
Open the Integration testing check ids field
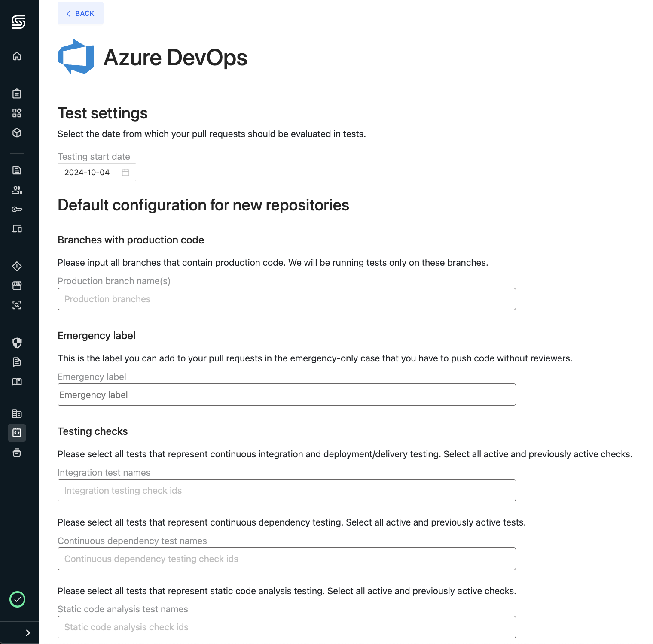coord(287,490)
